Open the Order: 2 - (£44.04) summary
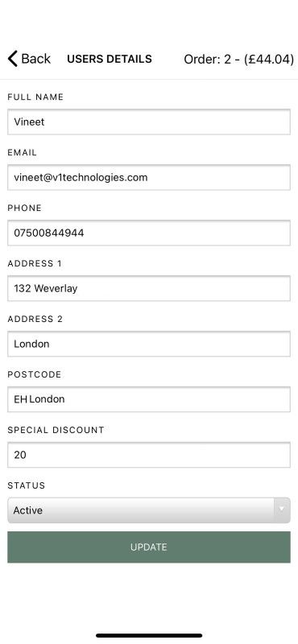 coord(239,59)
